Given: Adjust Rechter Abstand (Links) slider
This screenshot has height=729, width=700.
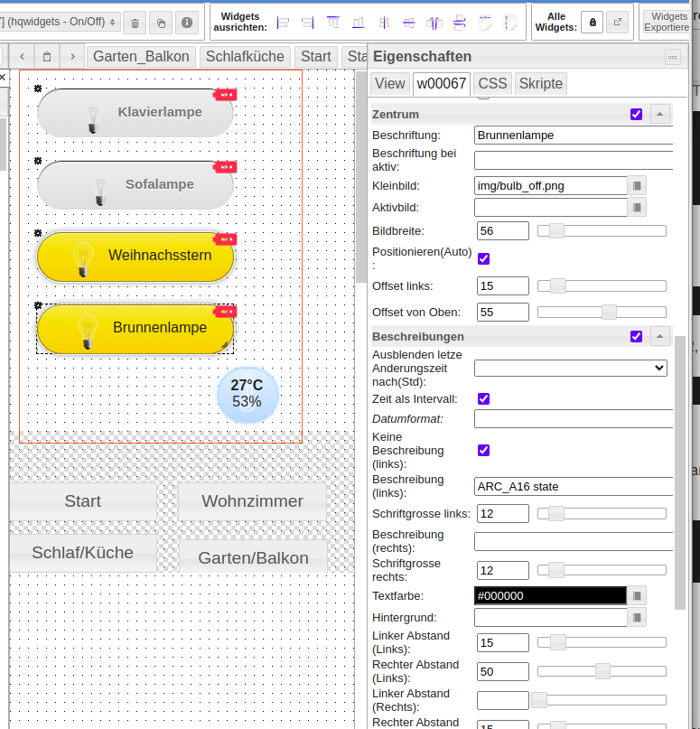Looking at the screenshot, I should click(x=602, y=671).
